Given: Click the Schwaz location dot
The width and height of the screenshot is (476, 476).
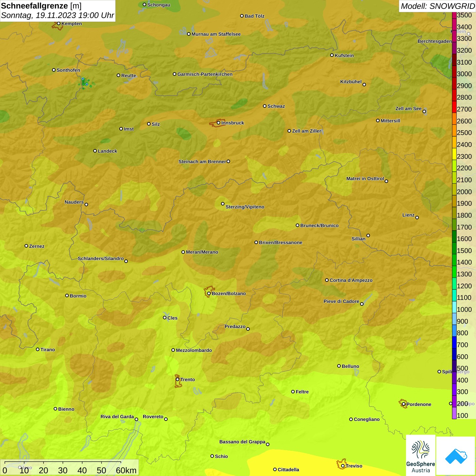Looking at the screenshot, I should pyautogui.click(x=265, y=106).
